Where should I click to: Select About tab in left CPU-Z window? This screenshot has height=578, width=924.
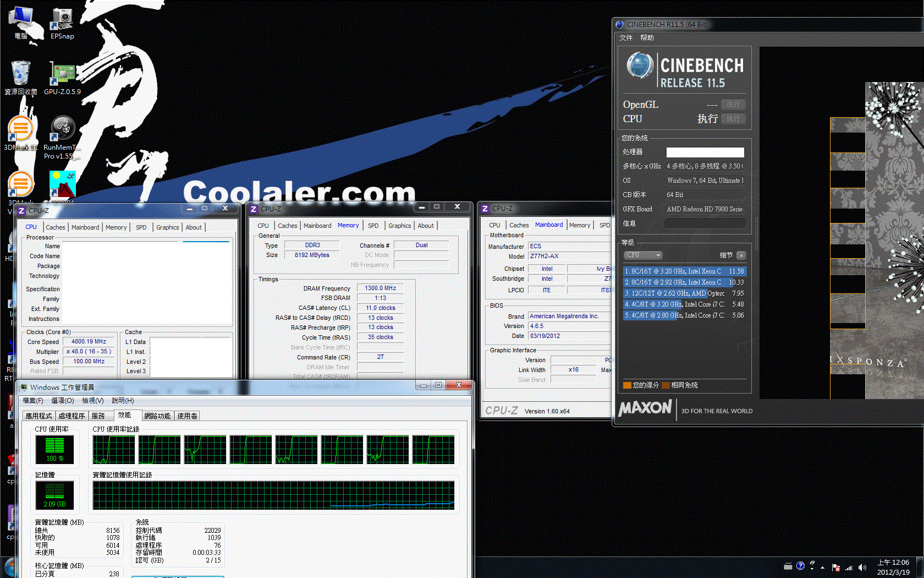pyautogui.click(x=194, y=227)
